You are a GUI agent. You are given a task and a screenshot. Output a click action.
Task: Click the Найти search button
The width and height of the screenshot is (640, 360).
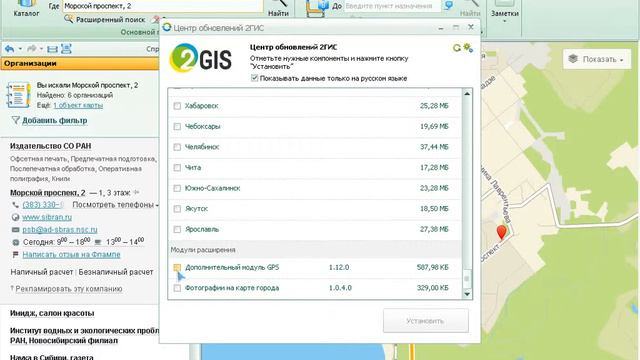tap(278, 8)
